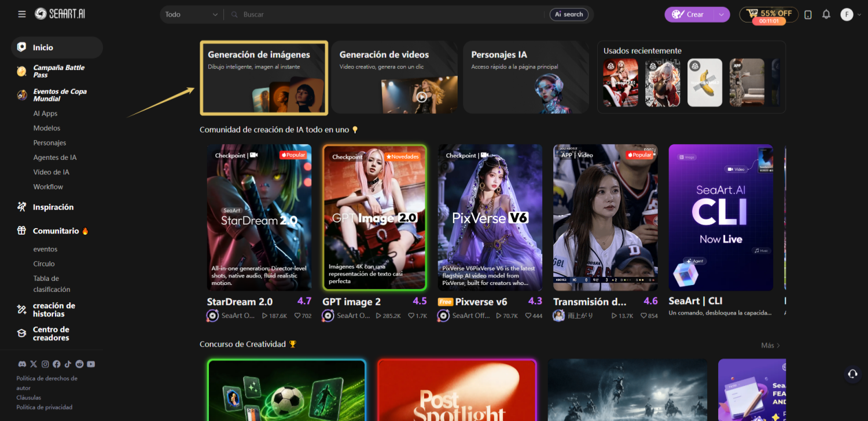Go to eventos in sidebar

click(x=45, y=249)
